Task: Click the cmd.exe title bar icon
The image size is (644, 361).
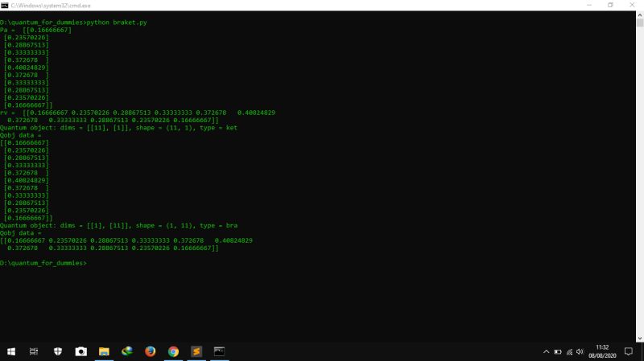Action: pyautogui.click(x=5, y=6)
